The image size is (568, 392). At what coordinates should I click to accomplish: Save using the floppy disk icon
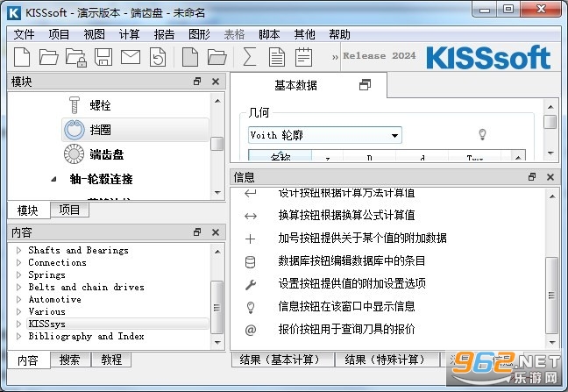click(103, 57)
